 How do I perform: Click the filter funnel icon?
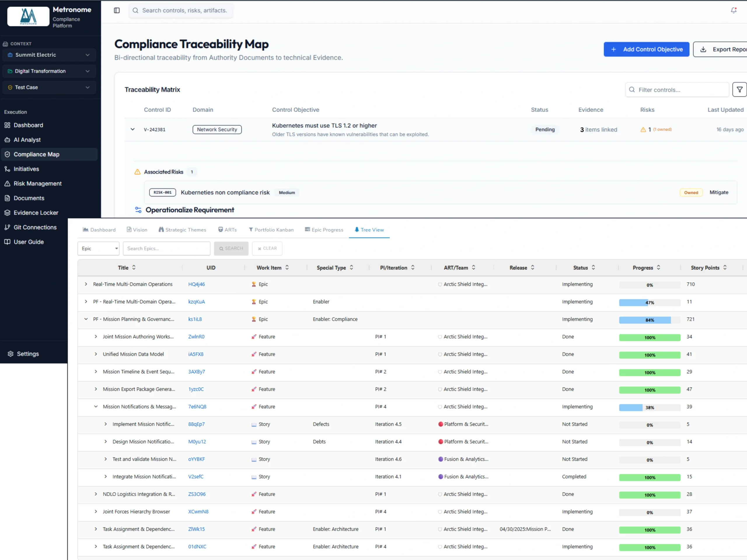(739, 90)
